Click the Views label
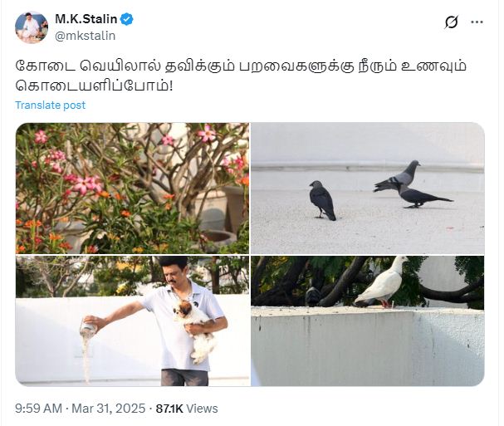 pos(202,409)
